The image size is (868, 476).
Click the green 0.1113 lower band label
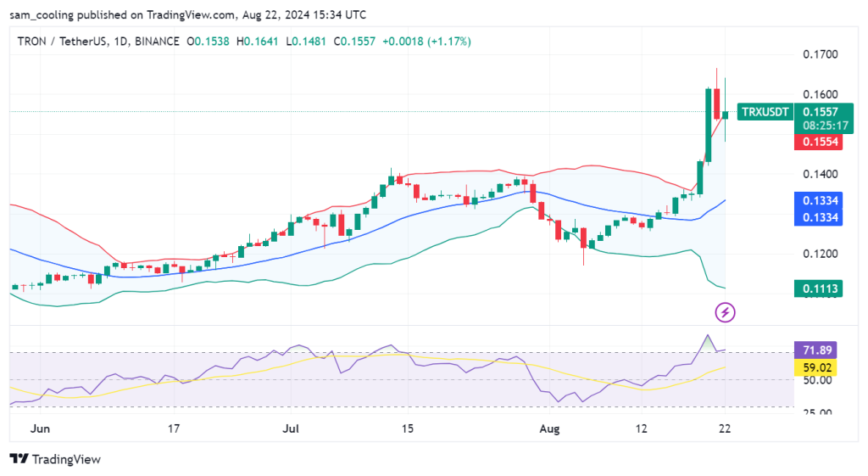pos(820,288)
